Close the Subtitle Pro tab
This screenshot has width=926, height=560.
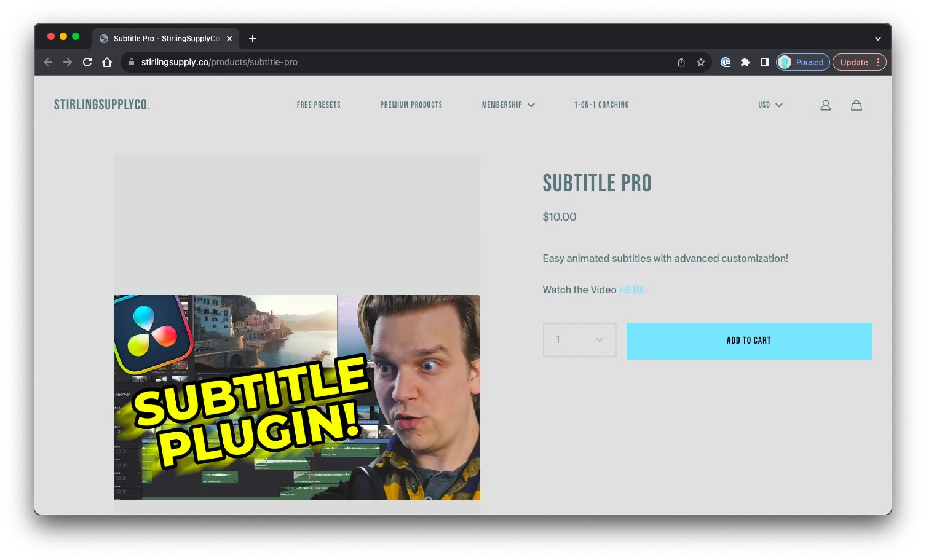[229, 38]
